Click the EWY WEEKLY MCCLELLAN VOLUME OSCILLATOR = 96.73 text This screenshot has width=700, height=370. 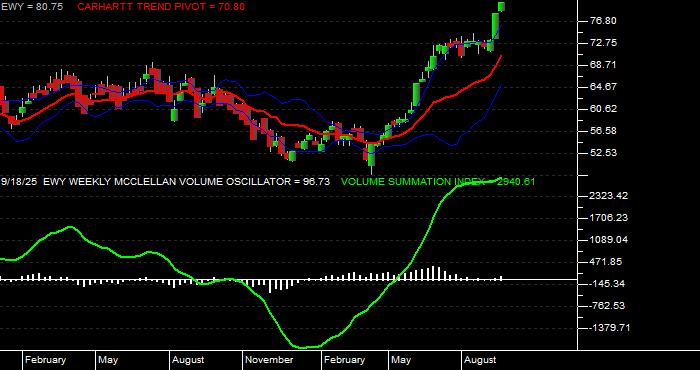187,182
